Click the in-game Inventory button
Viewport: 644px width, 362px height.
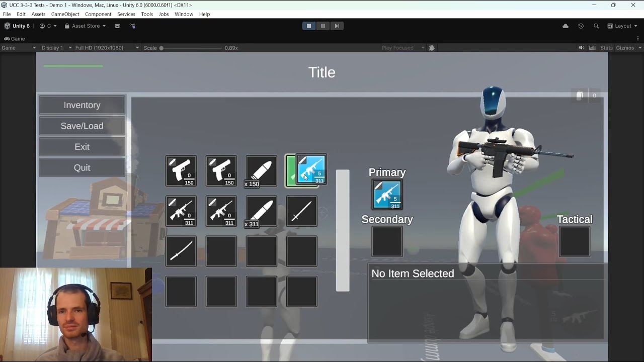(82, 105)
